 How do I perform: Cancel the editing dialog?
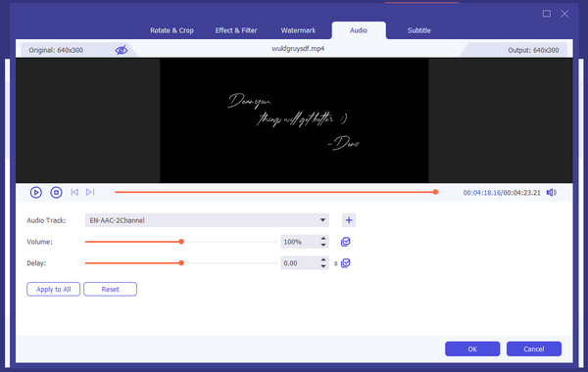tap(534, 349)
